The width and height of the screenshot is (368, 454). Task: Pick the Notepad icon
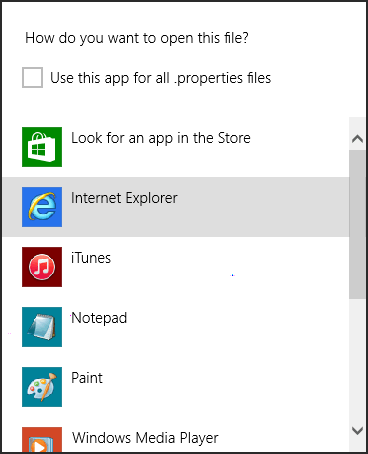point(42,327)
